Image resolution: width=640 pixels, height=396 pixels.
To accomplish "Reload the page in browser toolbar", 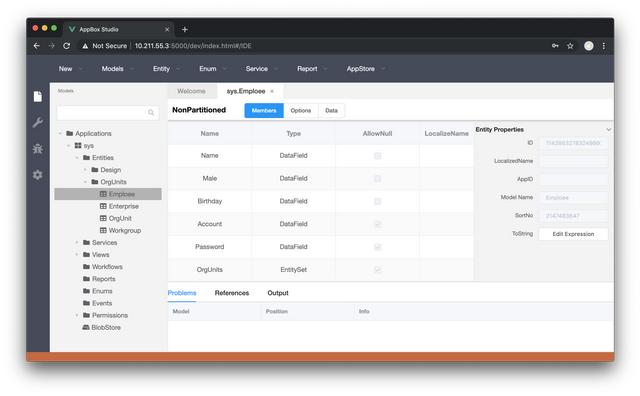I will [67, 46].
